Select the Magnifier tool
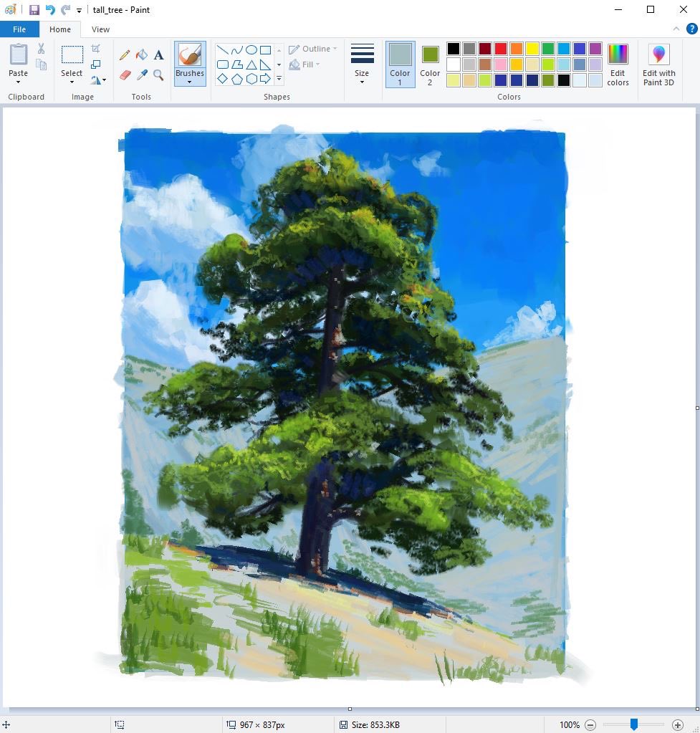The height and width of the screenshot is (733, 700). tap(158, 75)
